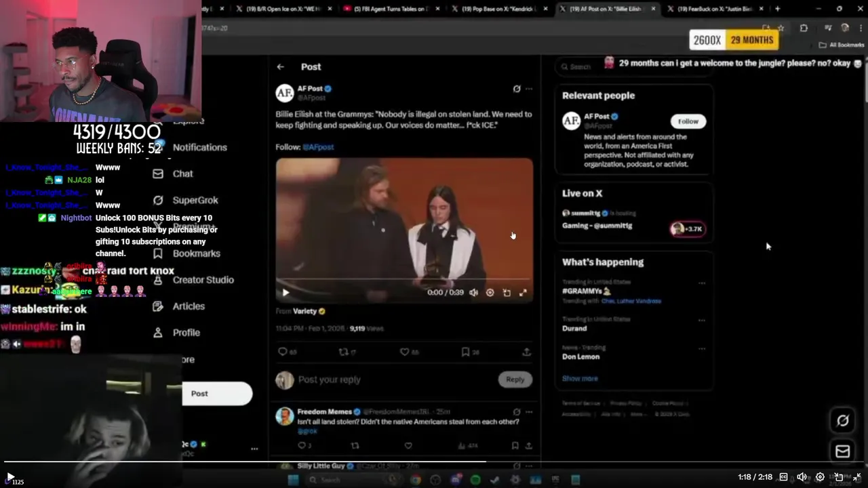Exit fullscreen on outer video player

856,477
